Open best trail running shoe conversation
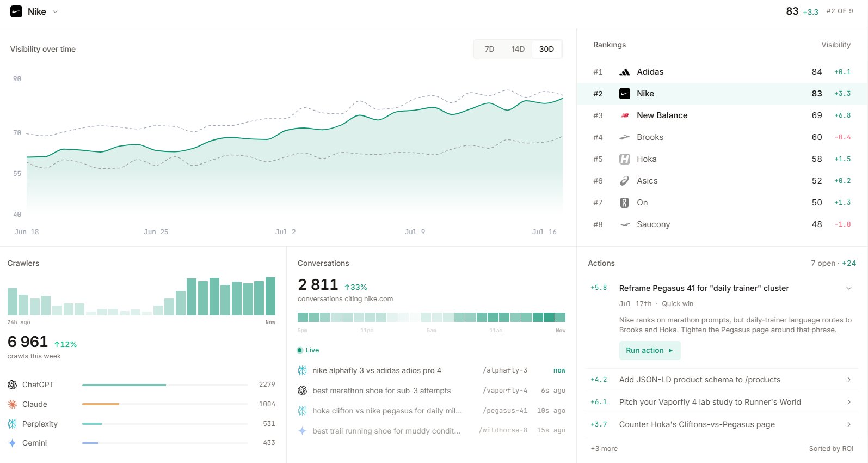 pyautogui.click(x=432, y=431)
